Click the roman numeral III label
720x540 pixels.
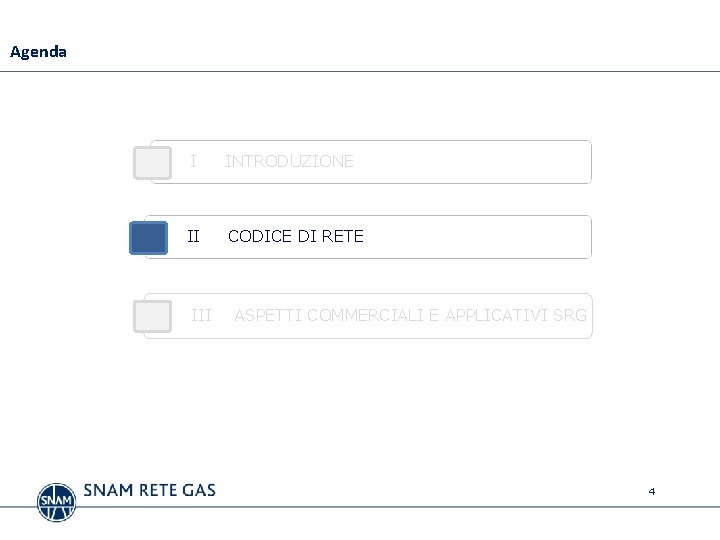pyautogui.click(x=201, y=315)
